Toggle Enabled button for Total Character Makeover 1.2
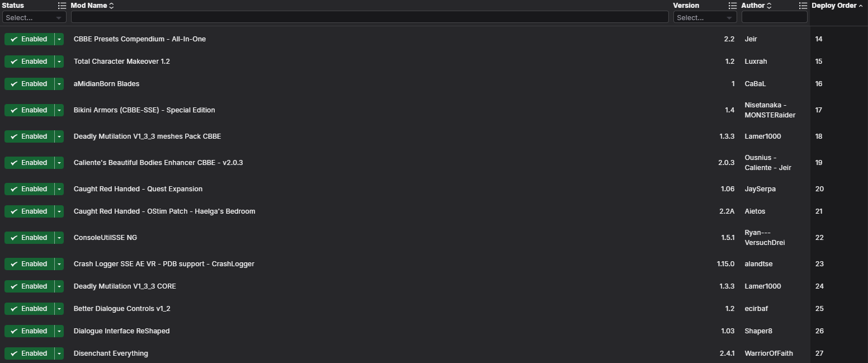Screen dimensions: 868x363 pyautogui.click(x=29, y=62)
